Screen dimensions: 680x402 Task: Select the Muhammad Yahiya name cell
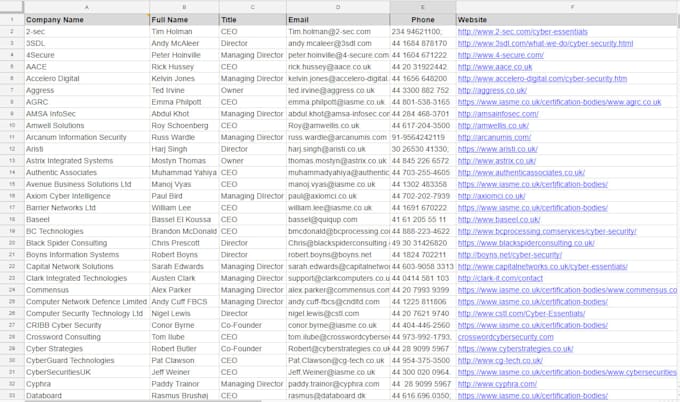[184, 173]
